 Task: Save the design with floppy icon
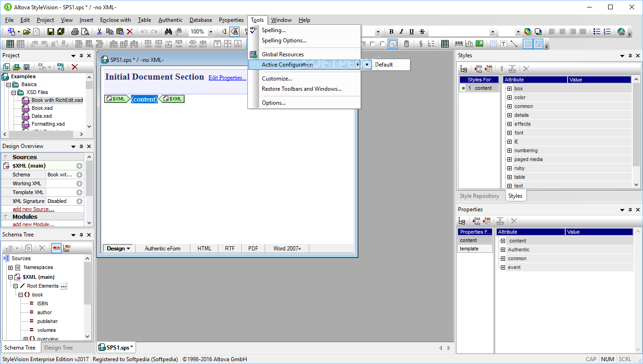point(51,32)
